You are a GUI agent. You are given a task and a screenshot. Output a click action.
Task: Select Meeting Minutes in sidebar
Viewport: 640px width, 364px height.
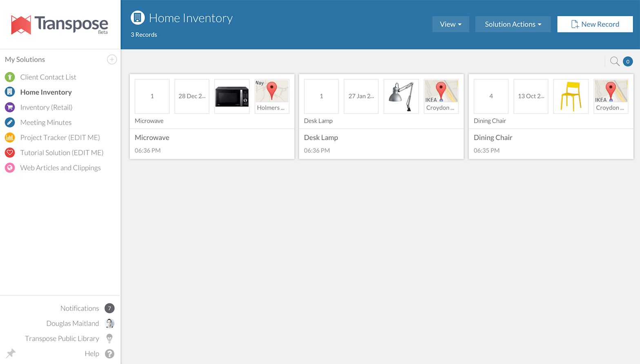(x=46, y=122)
